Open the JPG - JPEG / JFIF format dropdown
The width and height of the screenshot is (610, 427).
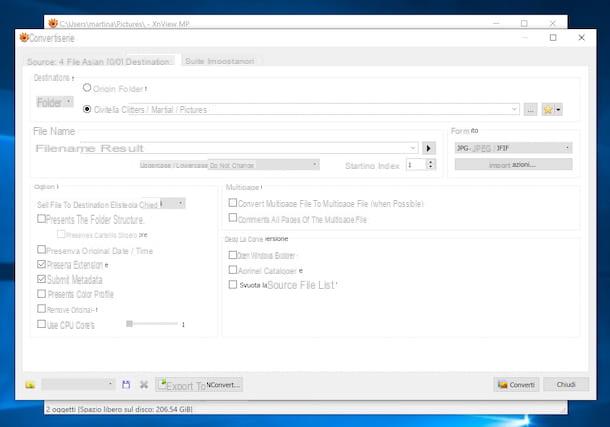click(513, 148)
